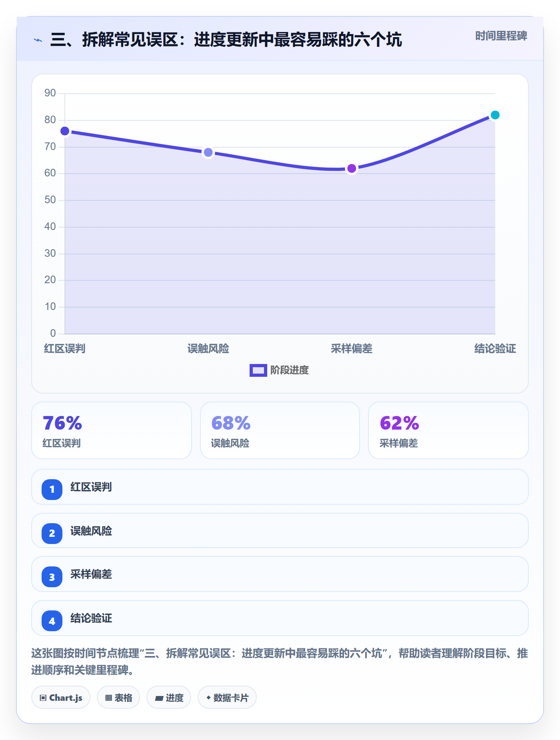Click the purple 采样偏差 data point
Image resolution: width=560 pixels, height=740 pixels.
pos(352,168)
